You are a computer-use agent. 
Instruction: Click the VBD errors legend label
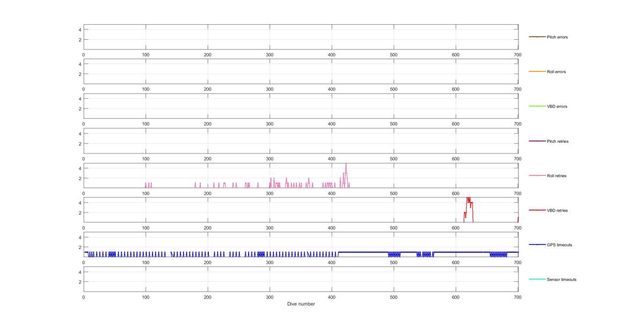(x=557, y=106)
